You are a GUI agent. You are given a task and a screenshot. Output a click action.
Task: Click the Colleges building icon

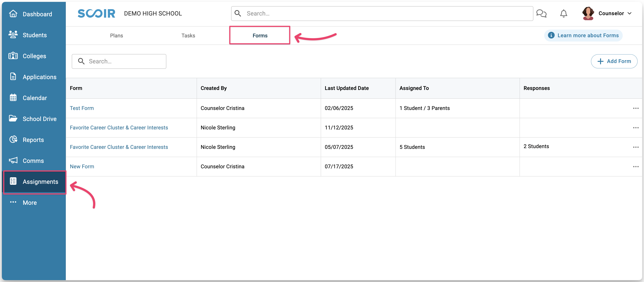13,56
